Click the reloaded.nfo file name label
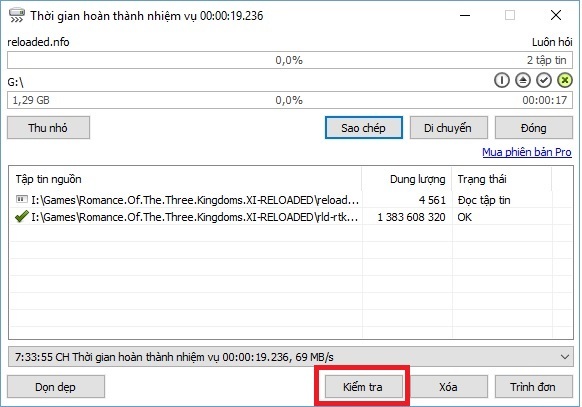 pos(38,42)
